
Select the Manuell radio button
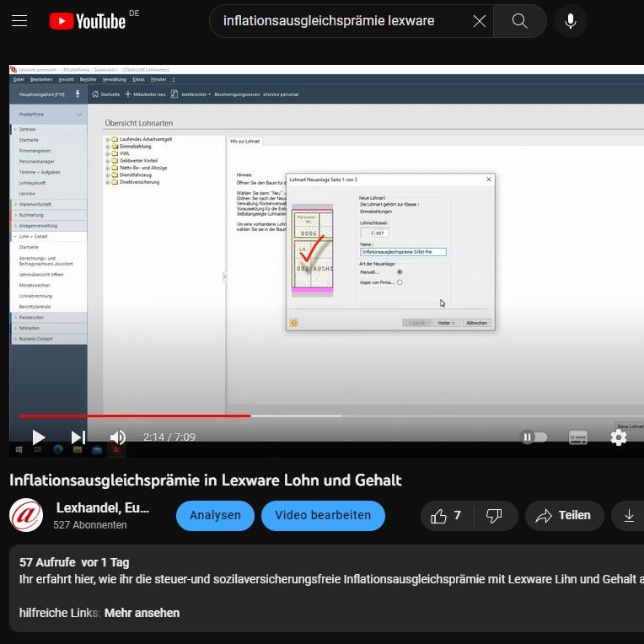point(400,272)
